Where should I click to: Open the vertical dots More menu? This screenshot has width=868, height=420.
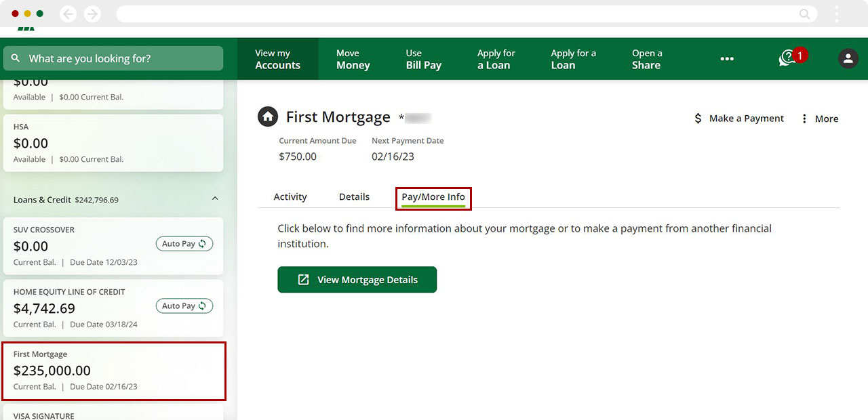tap(804, 119)
